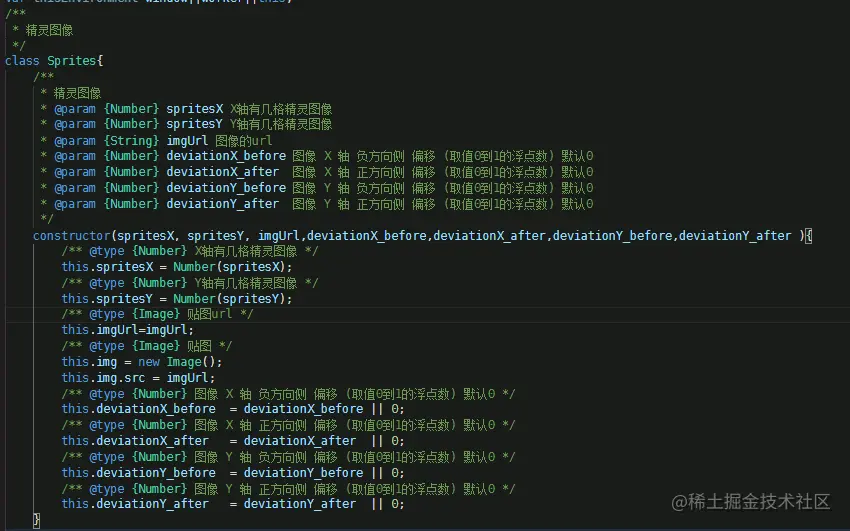
Task: Select the "{String}" type in the imgUrl @param
Action: pos(131,141)
